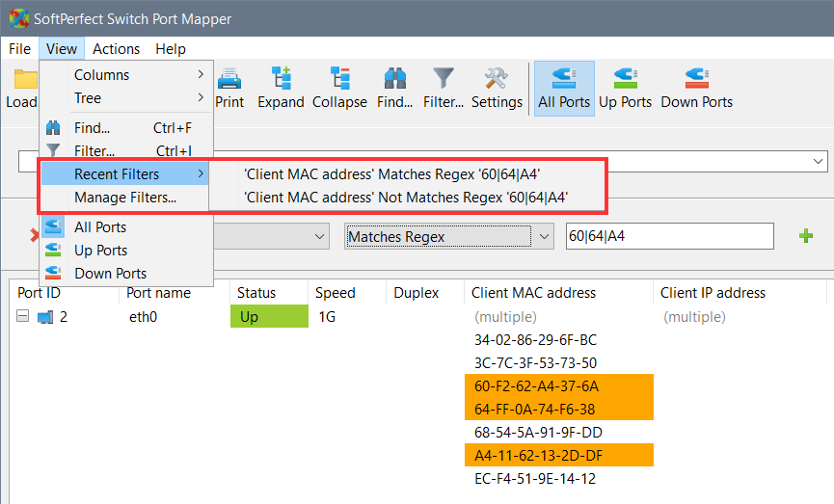Select highlighted MAC A4-11-62-13-2D-DF
834x504 pixels.
click(x=559, y=455)
